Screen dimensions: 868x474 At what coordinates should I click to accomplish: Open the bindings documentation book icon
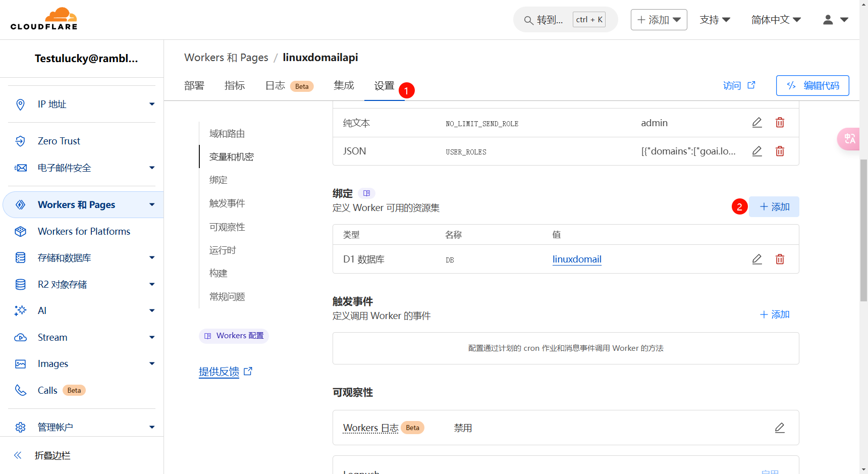(366, 193)
